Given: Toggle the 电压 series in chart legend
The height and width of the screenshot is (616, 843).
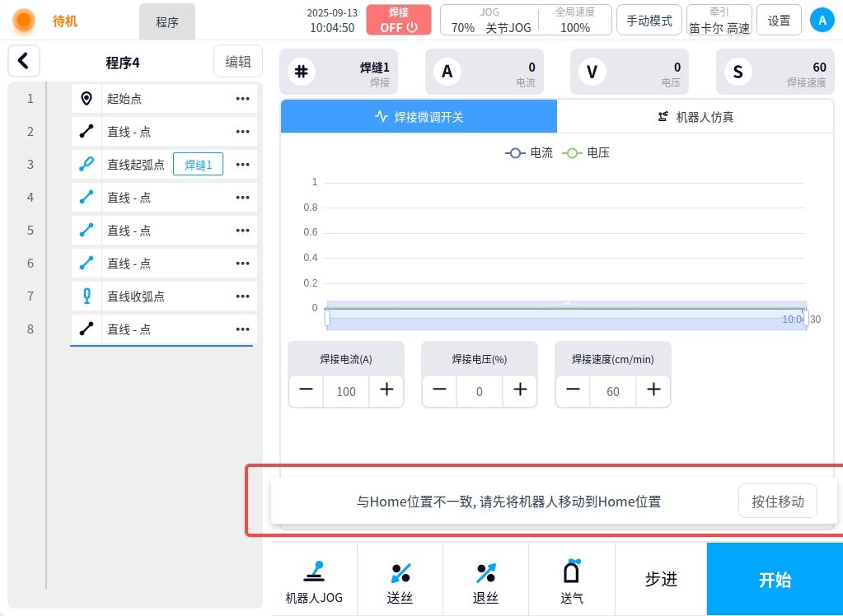Looking at the screenshot, I should tap(586, 153).
